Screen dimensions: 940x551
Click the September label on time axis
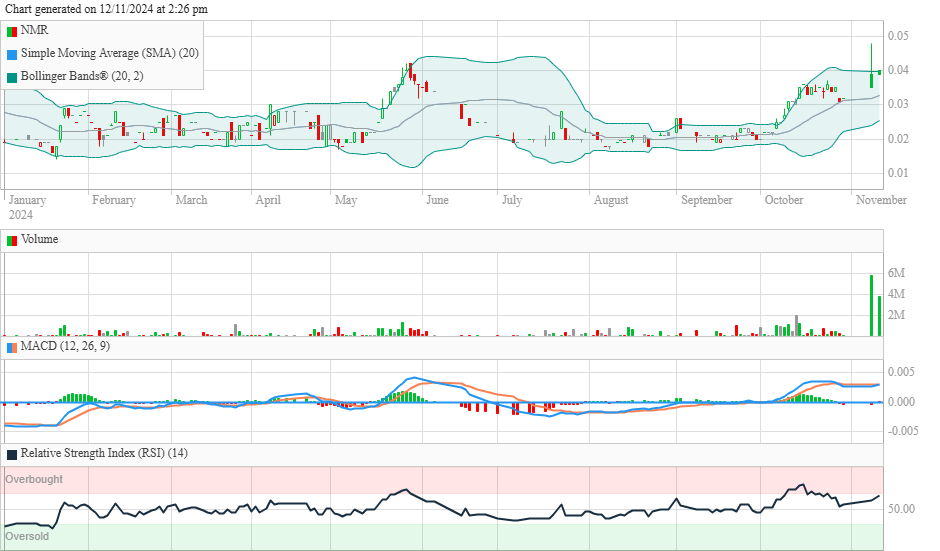(x=707, y=200)
